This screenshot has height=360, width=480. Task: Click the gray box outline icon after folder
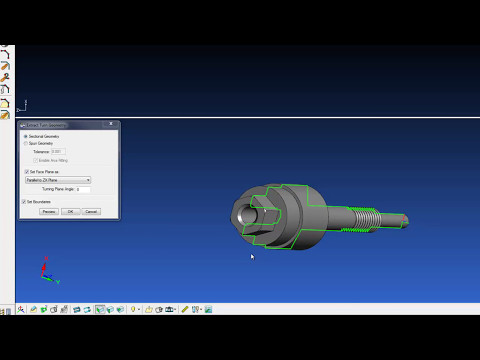(159, 309)
